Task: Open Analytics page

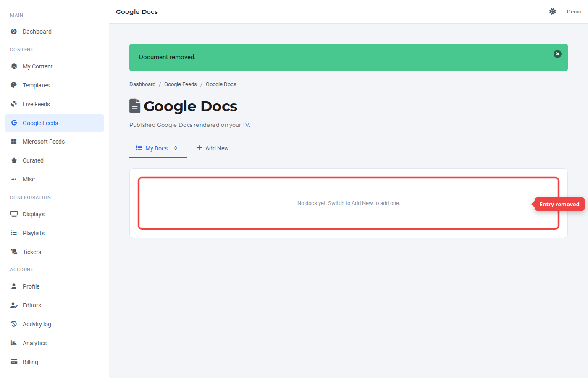Action: tap(54, 343)
